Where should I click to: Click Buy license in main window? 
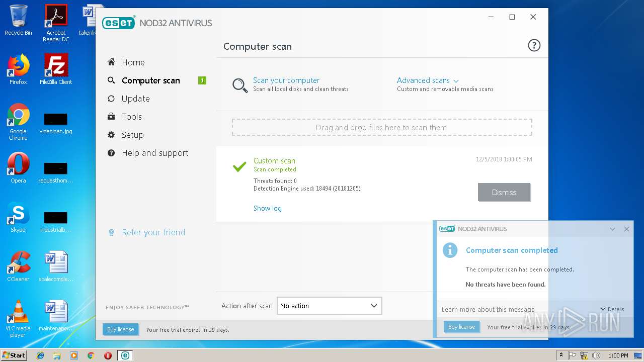tap(121, 329)
